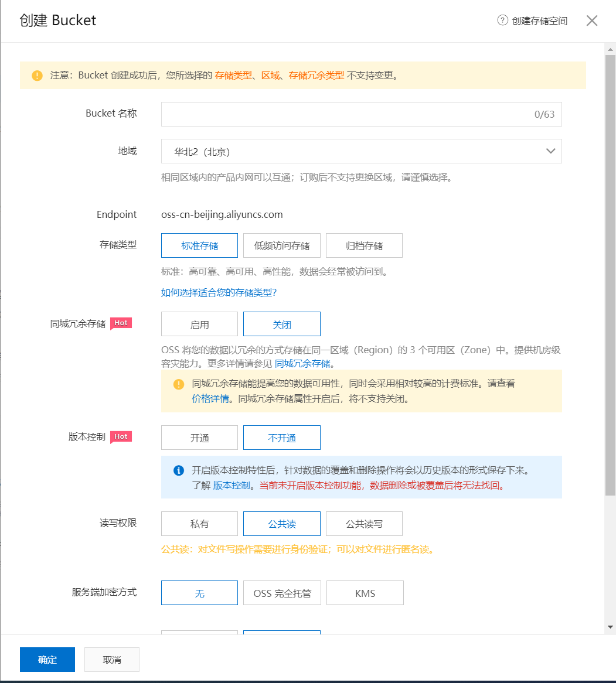Click the scrollbar down arrow

(610, 627)
